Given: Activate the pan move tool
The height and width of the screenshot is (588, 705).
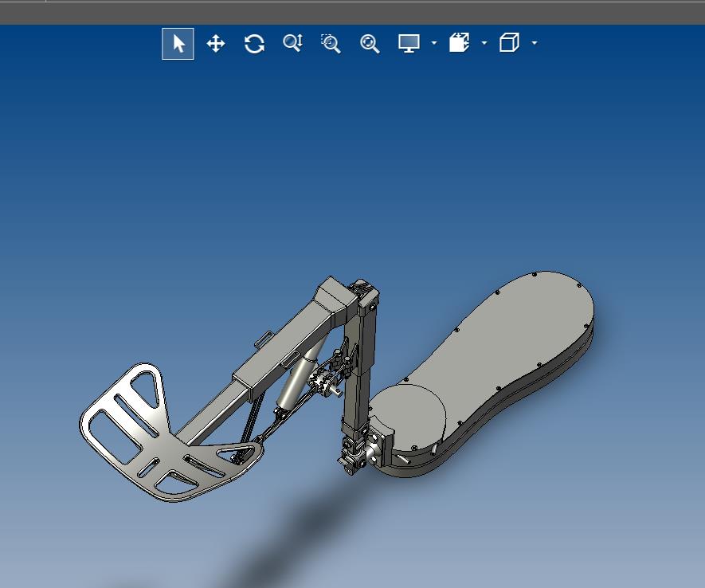Looking at the screenshot, I should coord(216,44).
